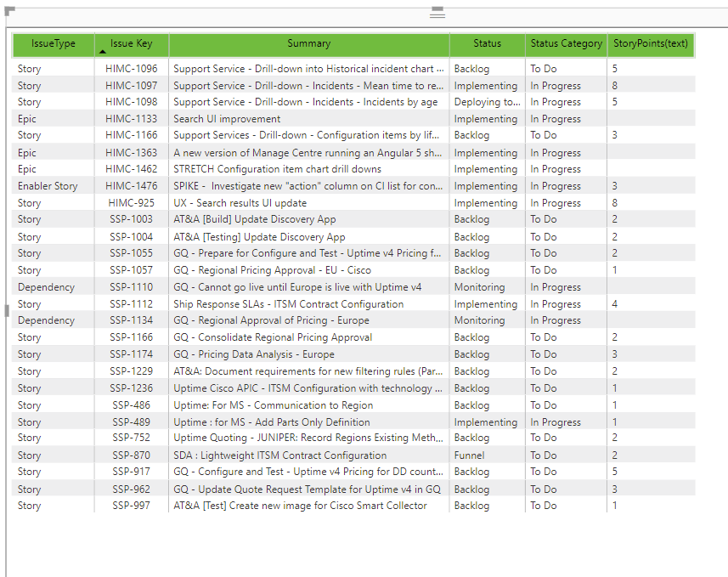Select the SSP-1112 issue key cell
The height and width of the screenshot is (577, 728).
pos(132,304)
